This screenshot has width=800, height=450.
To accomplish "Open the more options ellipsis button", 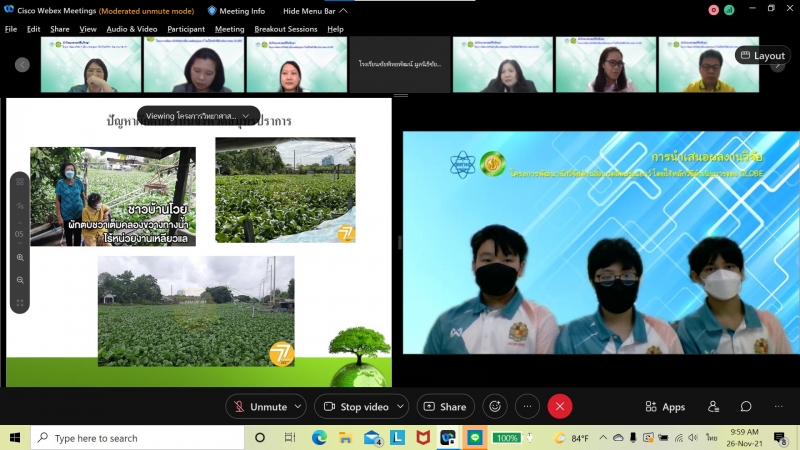I will [x=527, y=407].
